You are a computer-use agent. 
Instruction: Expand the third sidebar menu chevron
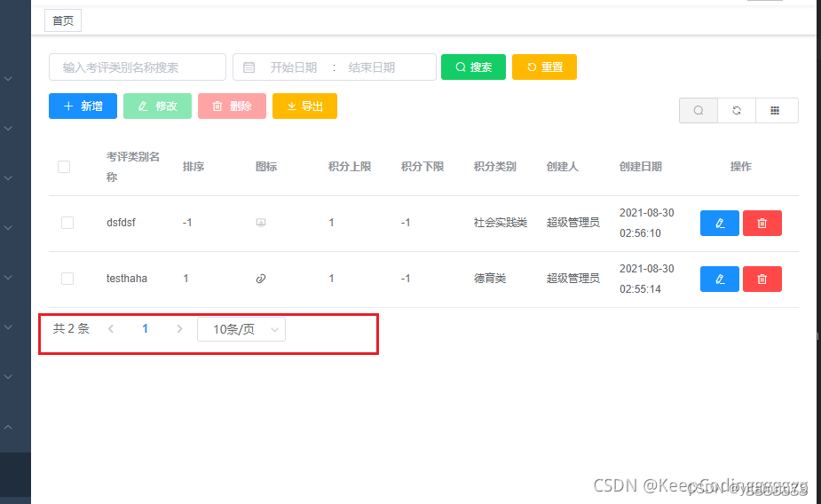(x=8, y=178)
